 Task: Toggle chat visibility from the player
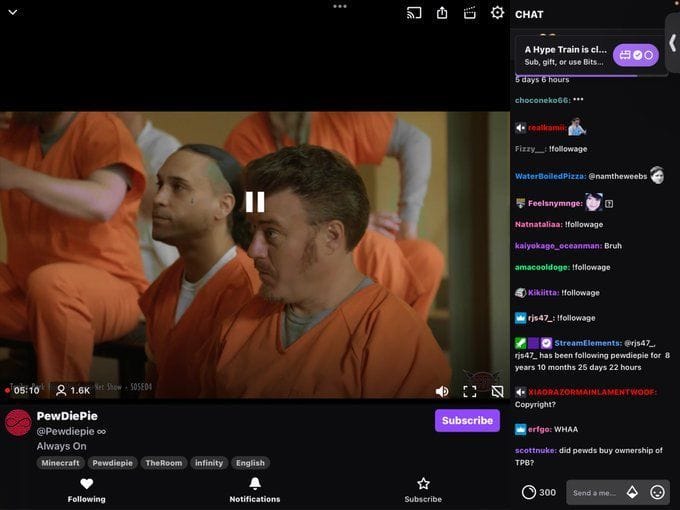[497, 391]
